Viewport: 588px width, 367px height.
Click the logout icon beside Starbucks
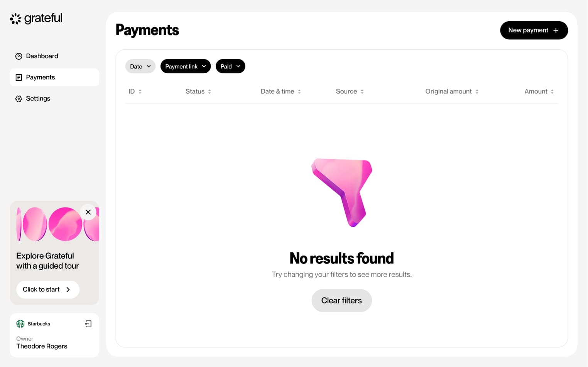pos(88,324)
